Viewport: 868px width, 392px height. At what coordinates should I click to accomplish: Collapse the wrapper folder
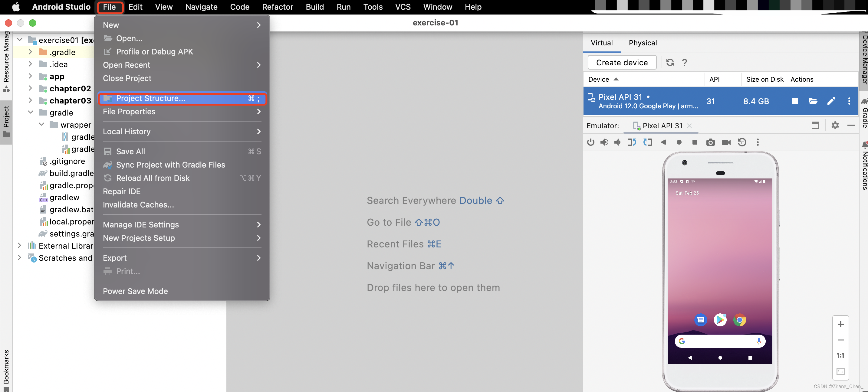41,125
